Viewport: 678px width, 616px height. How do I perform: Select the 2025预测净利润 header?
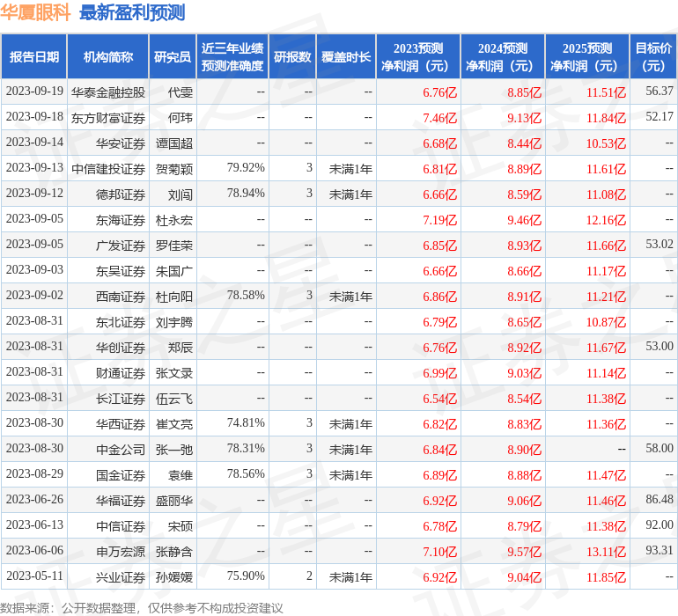coord(587,57)
